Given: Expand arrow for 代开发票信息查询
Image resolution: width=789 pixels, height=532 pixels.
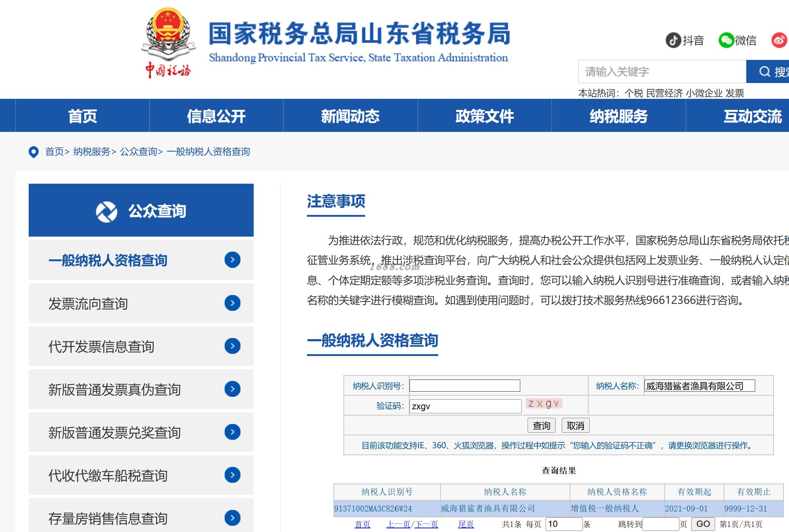Looking at the screenshot, I should [x=232, y=346].
